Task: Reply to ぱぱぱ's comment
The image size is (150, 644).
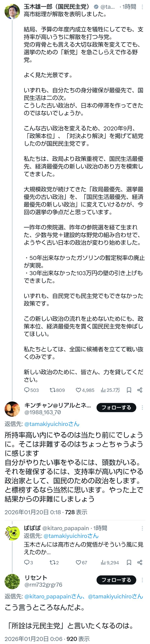Action: pyautogui.click(x=27, y=562)
